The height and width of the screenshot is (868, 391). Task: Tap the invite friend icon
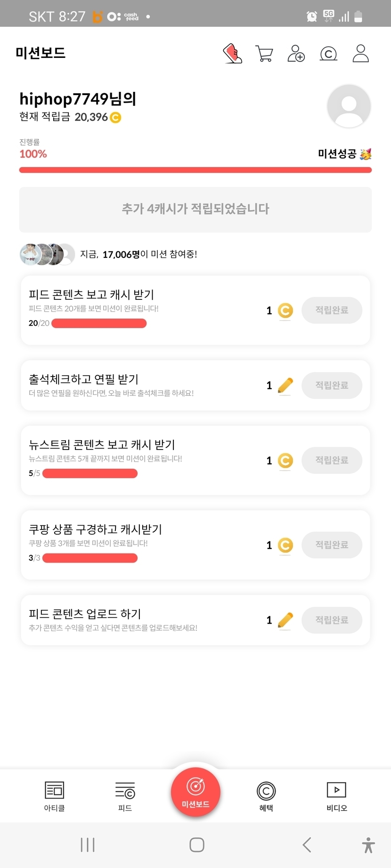[x=296, y=54]
